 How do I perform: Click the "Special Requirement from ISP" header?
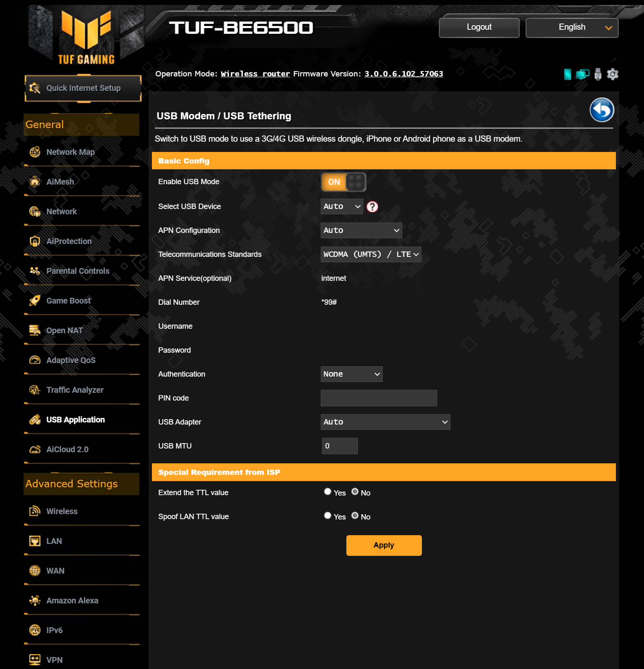pyautogui.click(x=384, y=472)
